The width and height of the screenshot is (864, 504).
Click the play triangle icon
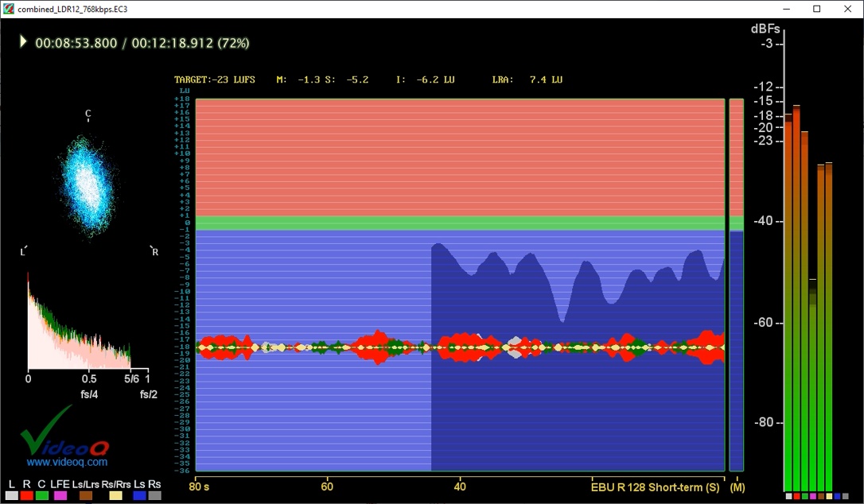tap(22, 43)
